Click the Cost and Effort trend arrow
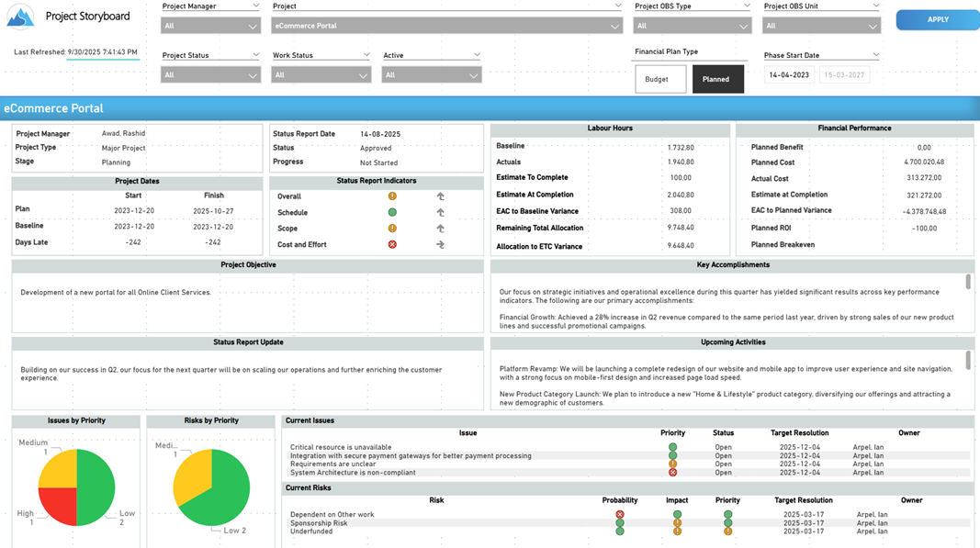The width and height of the screenshot is (980, 548). point(440,245)
